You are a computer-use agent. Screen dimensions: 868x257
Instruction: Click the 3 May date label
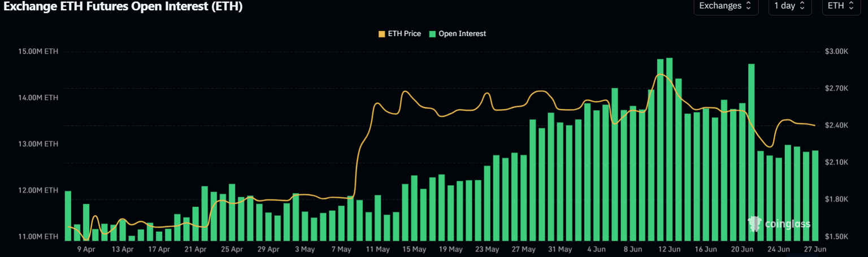pyautogui.click(x=305, y=249)
